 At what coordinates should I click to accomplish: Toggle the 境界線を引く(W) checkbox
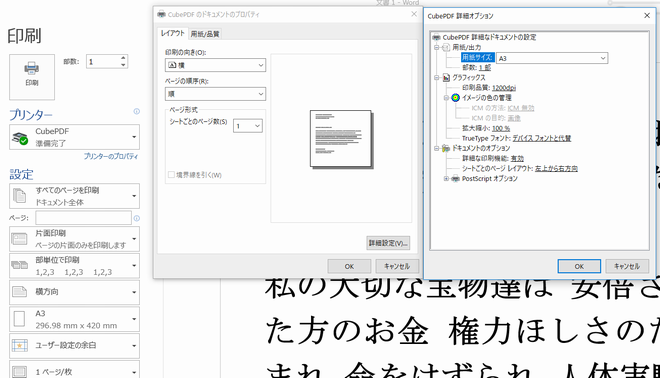tap(171, 175)
